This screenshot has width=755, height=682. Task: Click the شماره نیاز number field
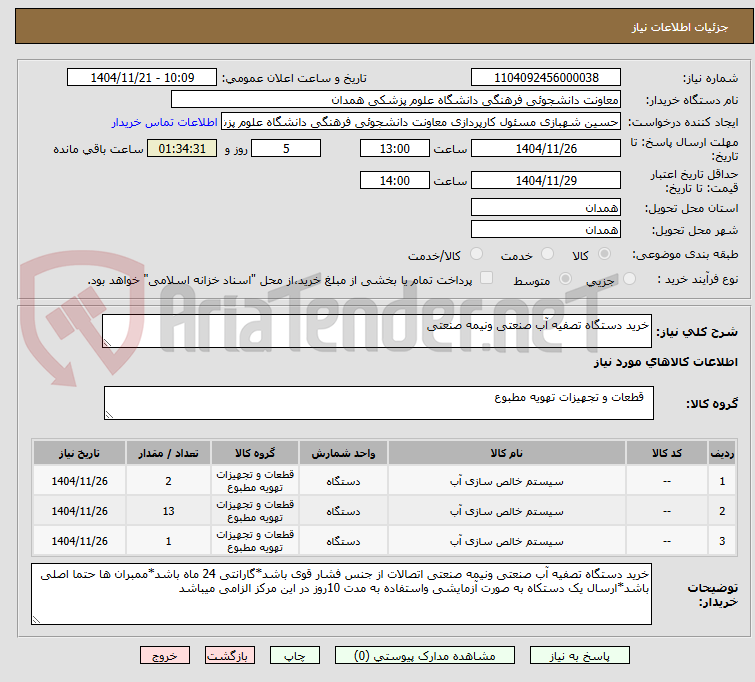(x=546, y=78)
